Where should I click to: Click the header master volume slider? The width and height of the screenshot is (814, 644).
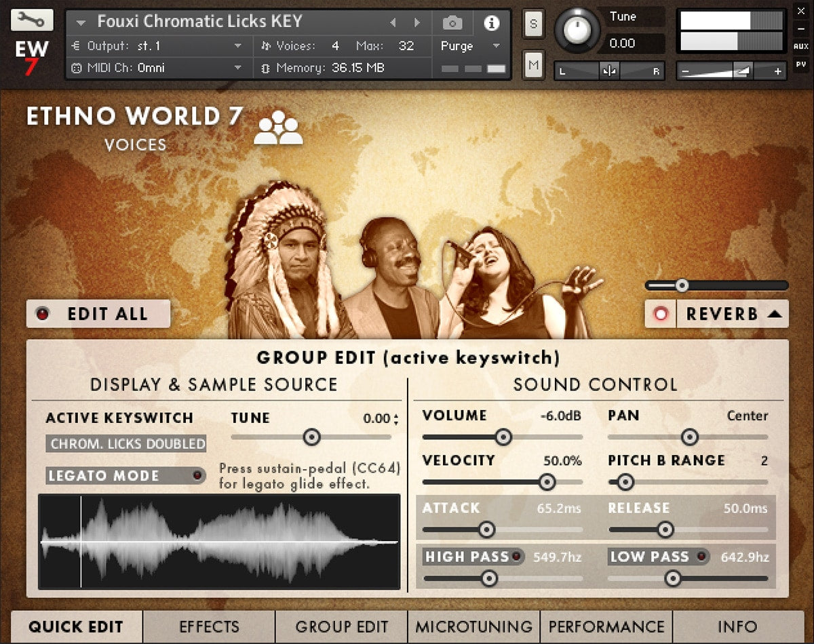point(733,71)
